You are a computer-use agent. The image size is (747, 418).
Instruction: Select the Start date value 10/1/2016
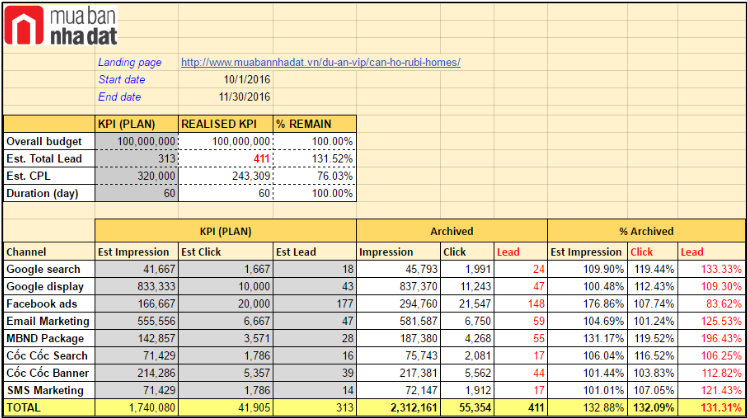[x=247, y=79]
